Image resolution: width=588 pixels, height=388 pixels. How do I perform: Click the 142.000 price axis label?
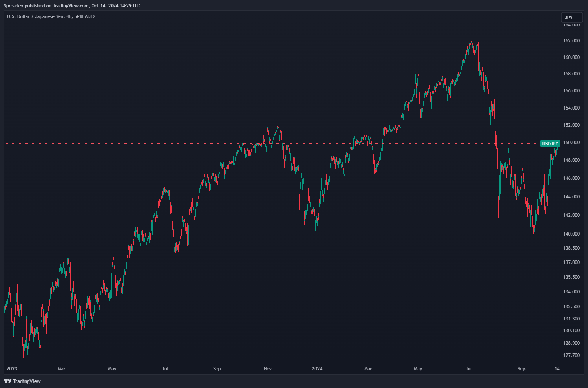572,215
